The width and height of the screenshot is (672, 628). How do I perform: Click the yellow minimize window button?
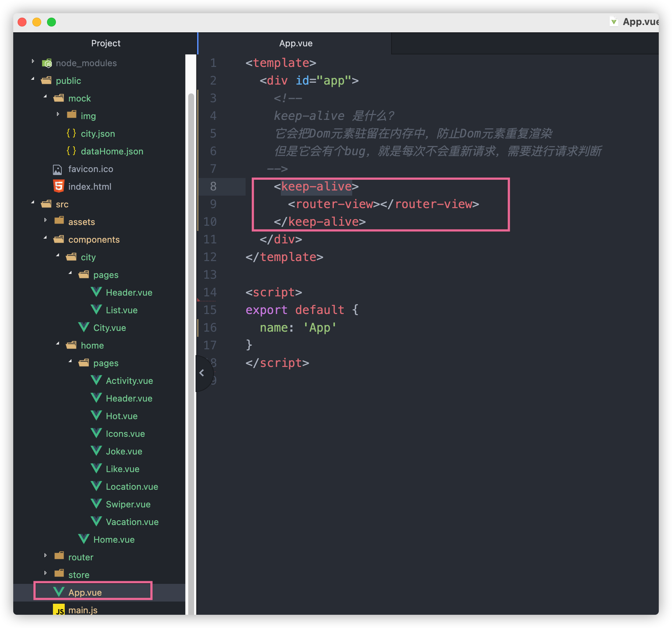click(x=37, y=22)
